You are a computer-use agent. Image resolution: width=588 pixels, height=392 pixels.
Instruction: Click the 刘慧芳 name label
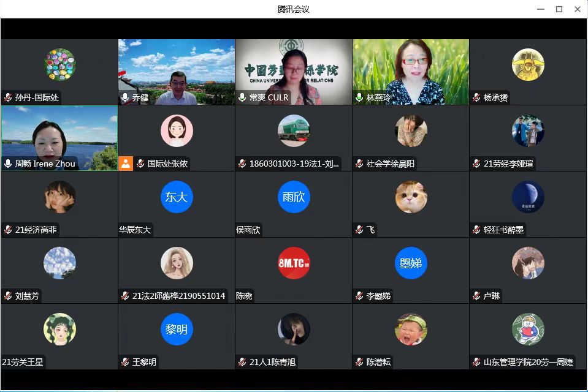pyautogui.click(x=27, y=296)
